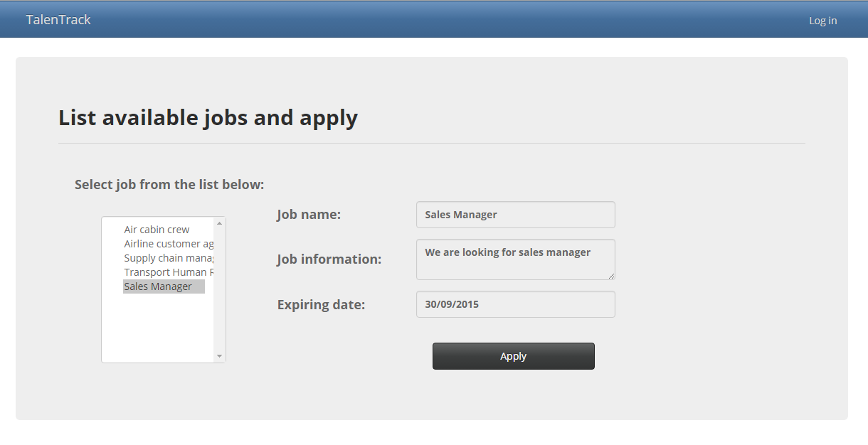
Task: Click the job list scroll up arrow
Action: [219, 223]
